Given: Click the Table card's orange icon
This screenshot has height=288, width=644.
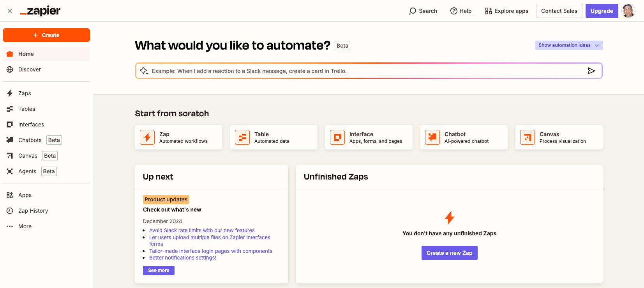Looking at the screenshot, I should coord(242,137).
